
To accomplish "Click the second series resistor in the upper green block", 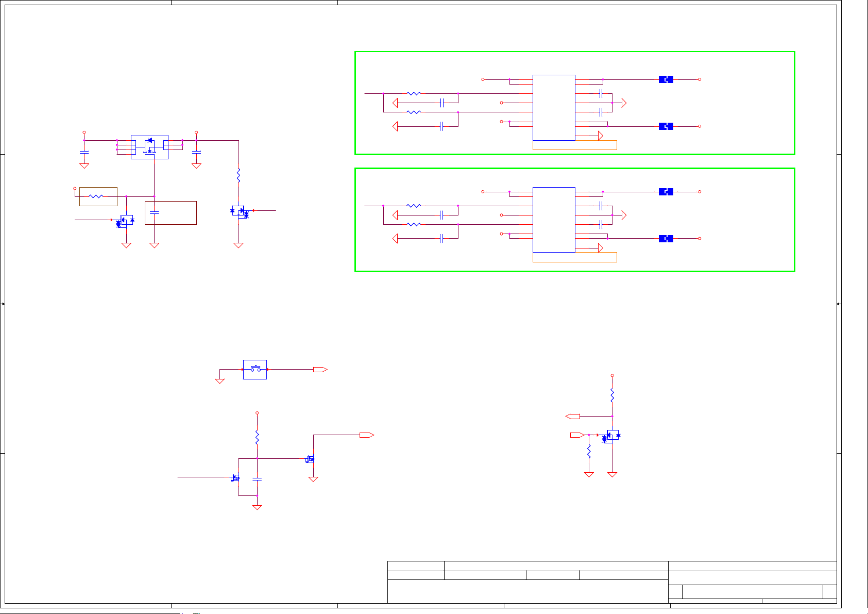I will (414, 112).
